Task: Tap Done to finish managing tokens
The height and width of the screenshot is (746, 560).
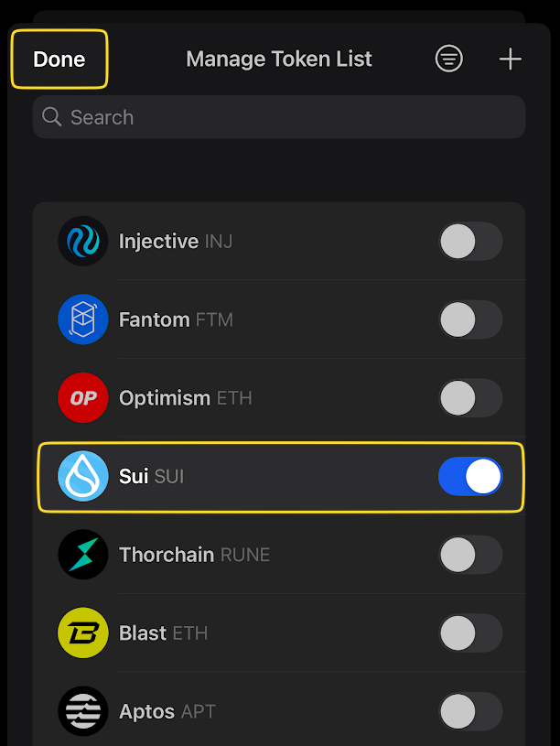Action: tap(59, 58)
